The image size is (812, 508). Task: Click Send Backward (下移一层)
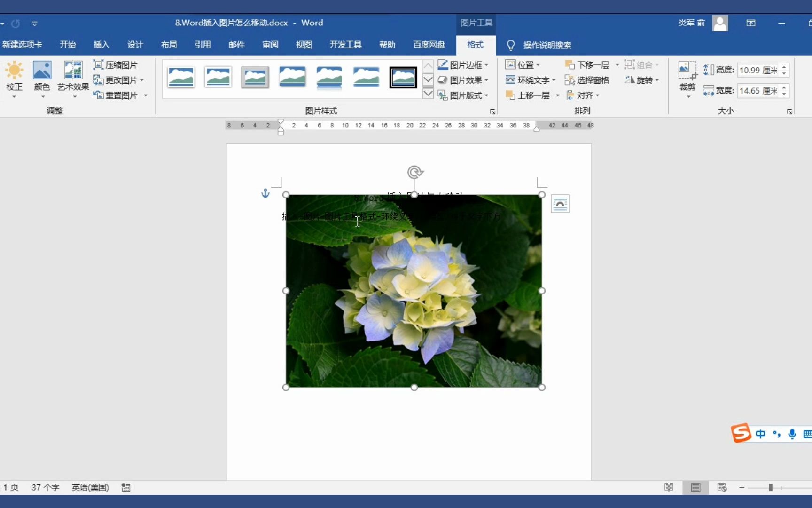(x=587, y=65)
